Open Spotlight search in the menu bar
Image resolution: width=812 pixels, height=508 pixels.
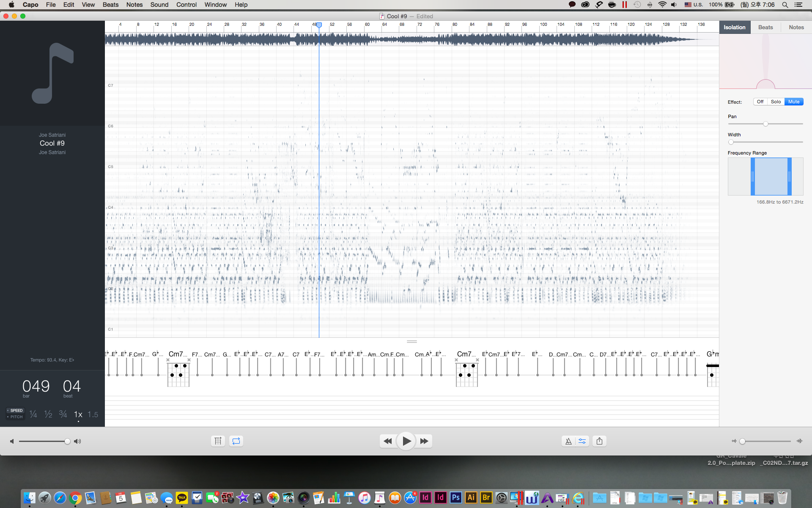pyautogui.click(x=785, y=5)
